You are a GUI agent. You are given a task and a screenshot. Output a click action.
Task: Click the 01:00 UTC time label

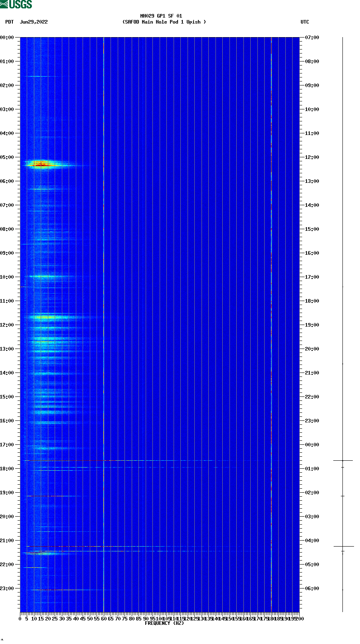click(x=312, y=469)
